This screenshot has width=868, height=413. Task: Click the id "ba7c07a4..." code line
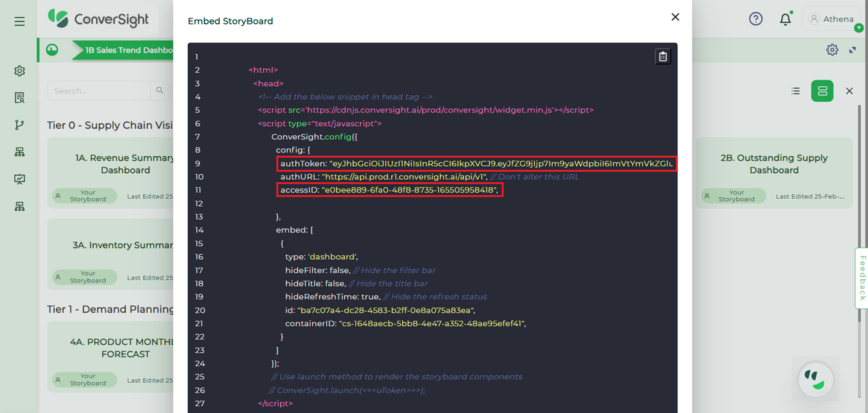coord(380,310)
